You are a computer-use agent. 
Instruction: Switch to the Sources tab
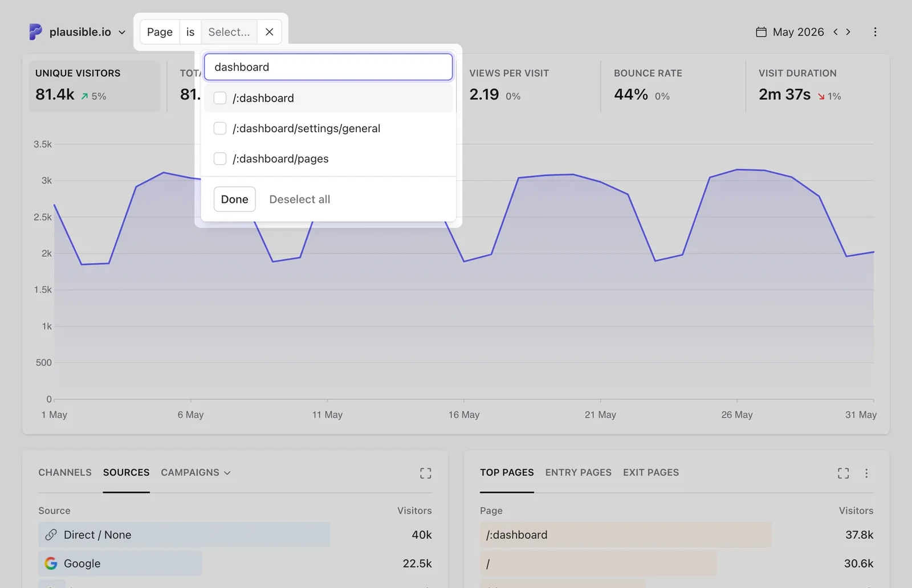click(127, 472)
